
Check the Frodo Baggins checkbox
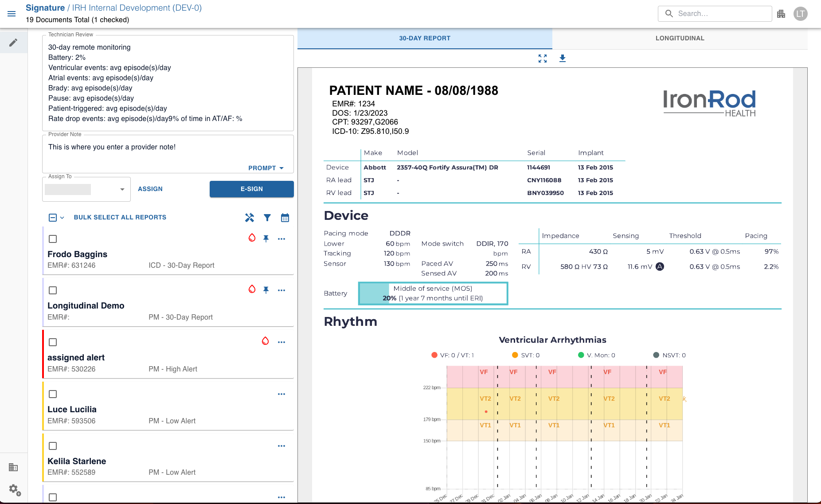pyautogui.click(x=53, y=239)
